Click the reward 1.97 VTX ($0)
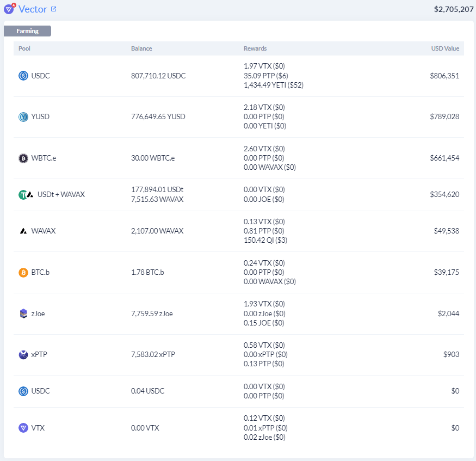The width and height of the screenshot is (476, 461). point(264,66)
